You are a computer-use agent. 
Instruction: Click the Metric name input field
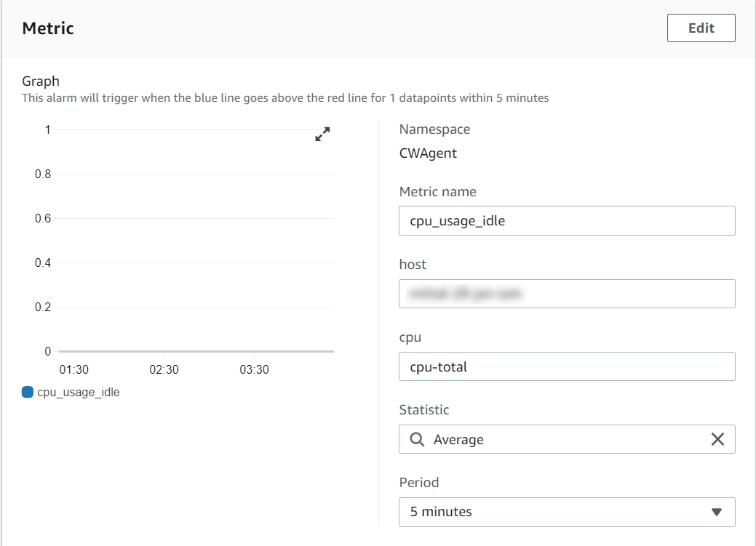tap(567, 221)
